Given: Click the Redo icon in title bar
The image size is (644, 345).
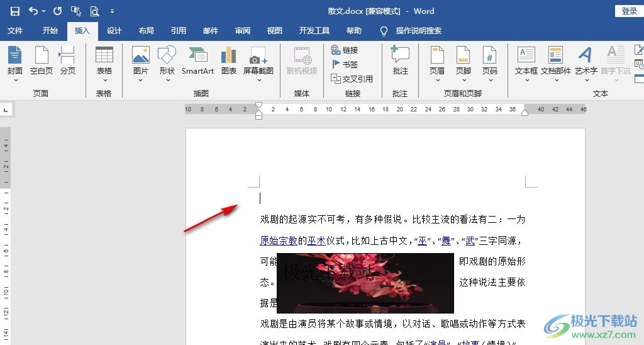Looking at the screenshot, I should [57, 11].
